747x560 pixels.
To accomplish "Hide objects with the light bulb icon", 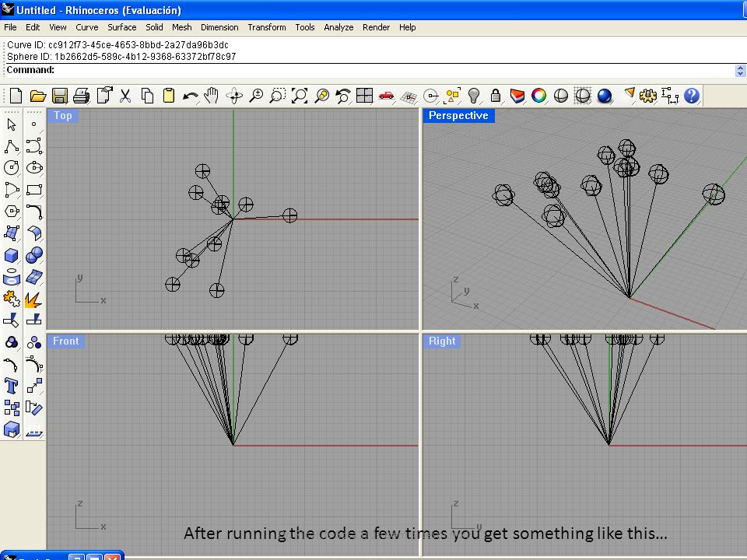I will (x=474, y=96).
